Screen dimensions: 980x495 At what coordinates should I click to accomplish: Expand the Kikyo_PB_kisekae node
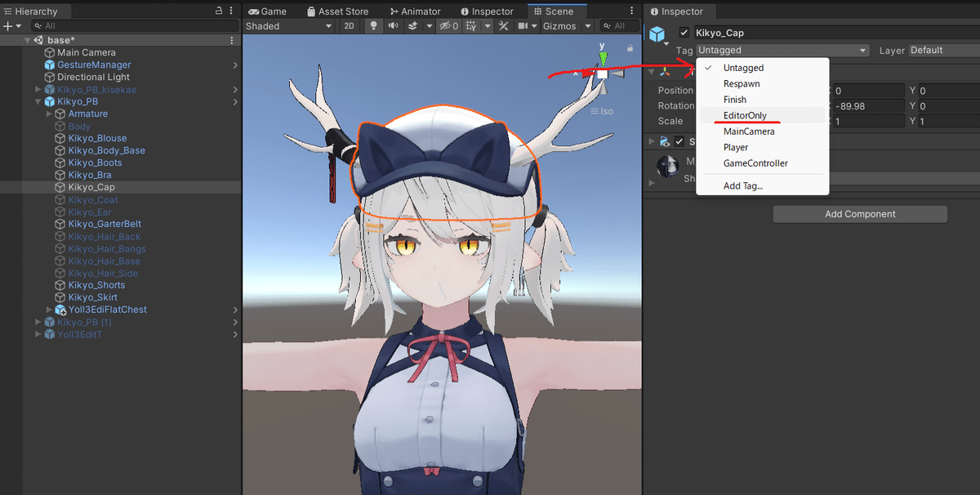click(38, 89)
